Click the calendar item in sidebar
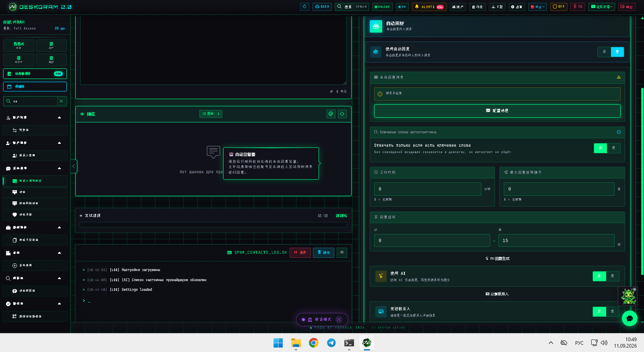Image resolution: width=644 pixels, height=352 pixels. point(35,87)
